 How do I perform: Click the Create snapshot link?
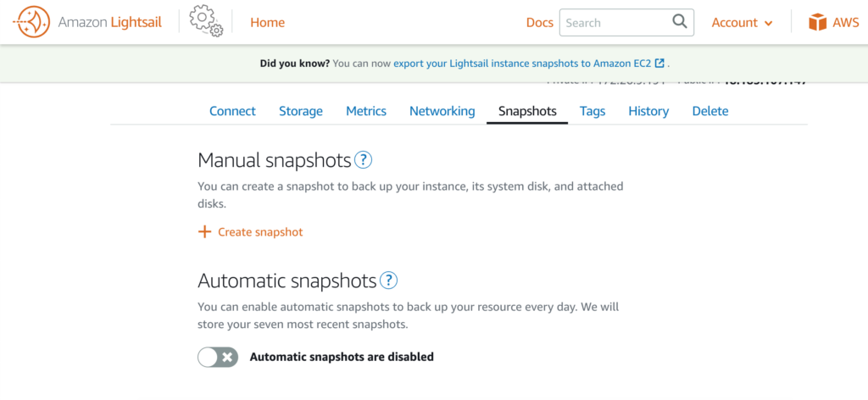260,232
